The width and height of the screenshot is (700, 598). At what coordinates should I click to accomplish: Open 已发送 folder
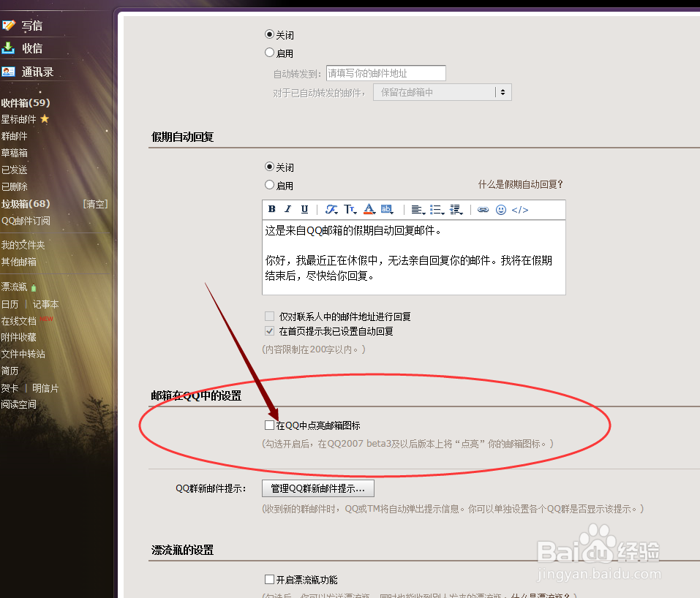[x=15, y=170]
